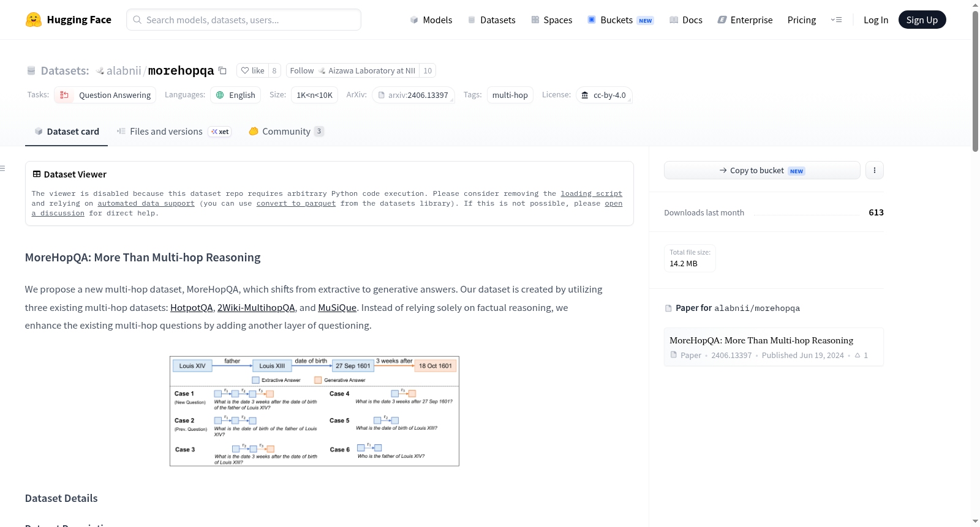The height and width of the screenshot is (527, 980).
Task: Select the multi-hop tag
Action: [x=510, y=95]
